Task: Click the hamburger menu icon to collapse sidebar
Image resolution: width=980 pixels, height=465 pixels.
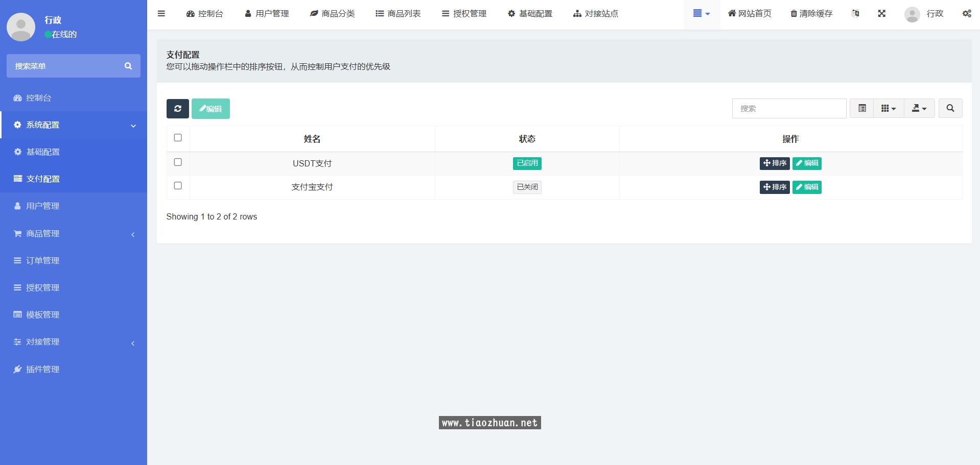Action: point(161,13)
